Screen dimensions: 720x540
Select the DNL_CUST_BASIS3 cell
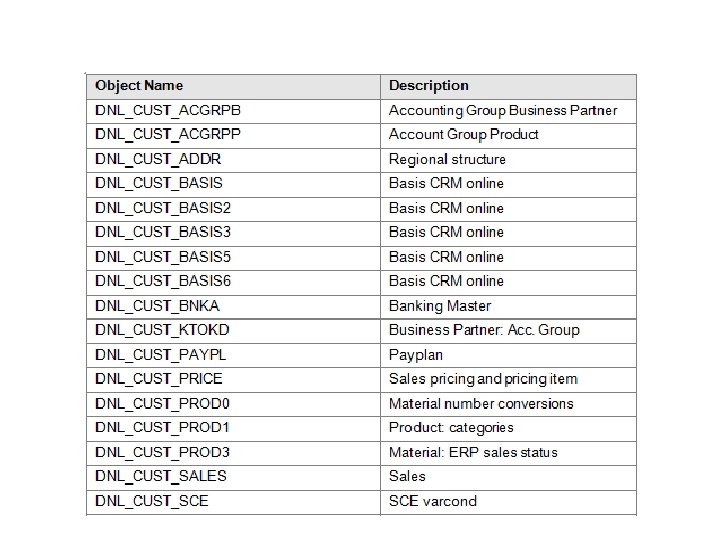click(x=163, y=232)
